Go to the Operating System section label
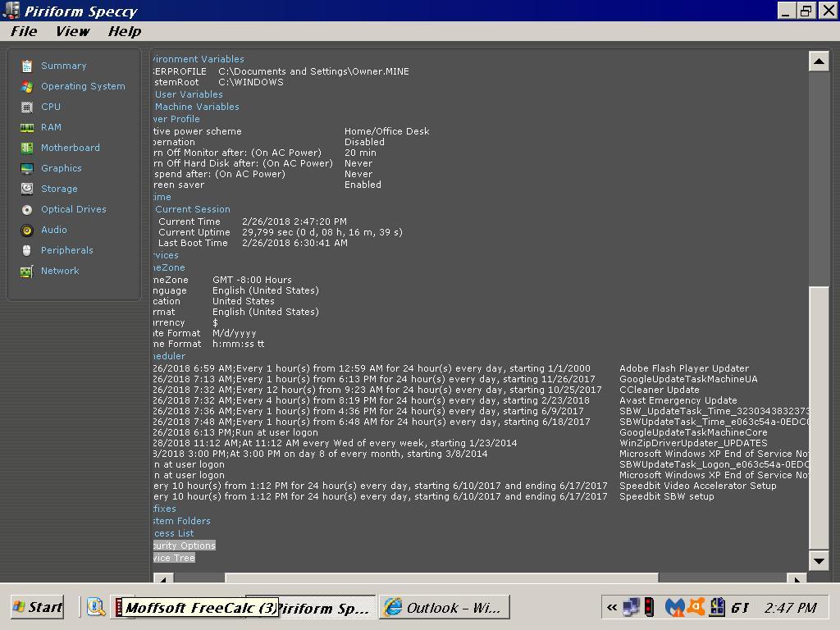The image size is (840, 630). tap(83, 86)
